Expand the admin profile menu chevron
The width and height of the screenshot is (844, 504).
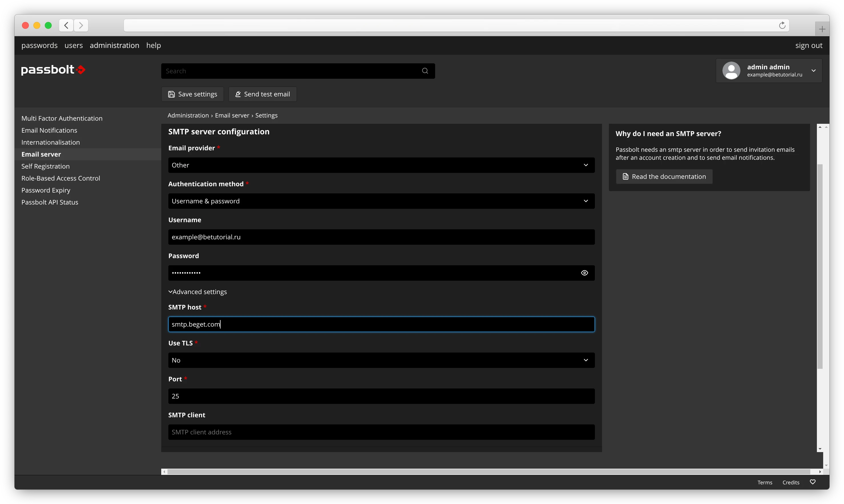click(813, 71)
